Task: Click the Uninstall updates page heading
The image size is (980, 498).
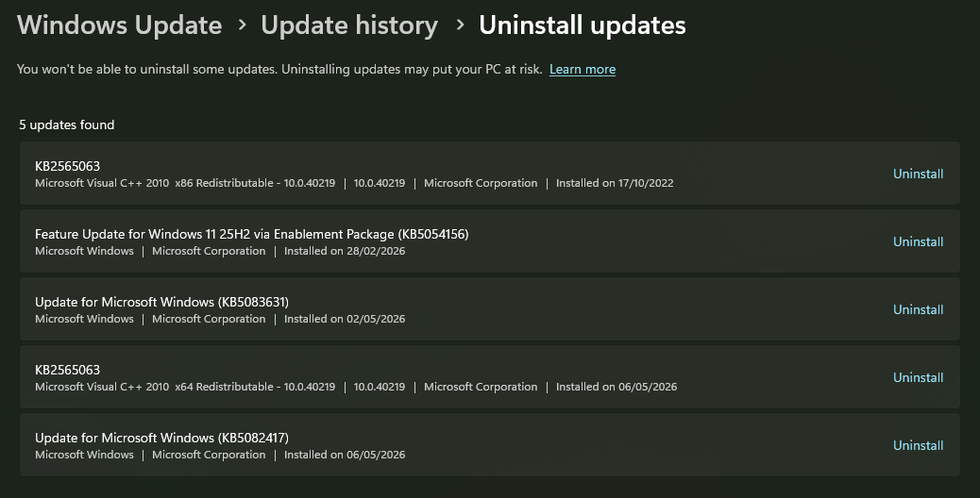Action: (583, 25)
